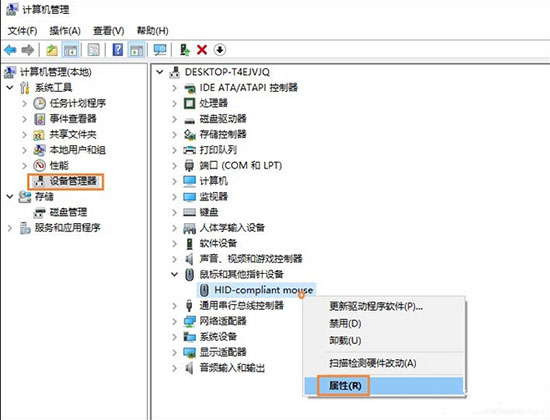550x420 pixels.
Task: Click the 显示适配器 icon
Action: [189, 352]
